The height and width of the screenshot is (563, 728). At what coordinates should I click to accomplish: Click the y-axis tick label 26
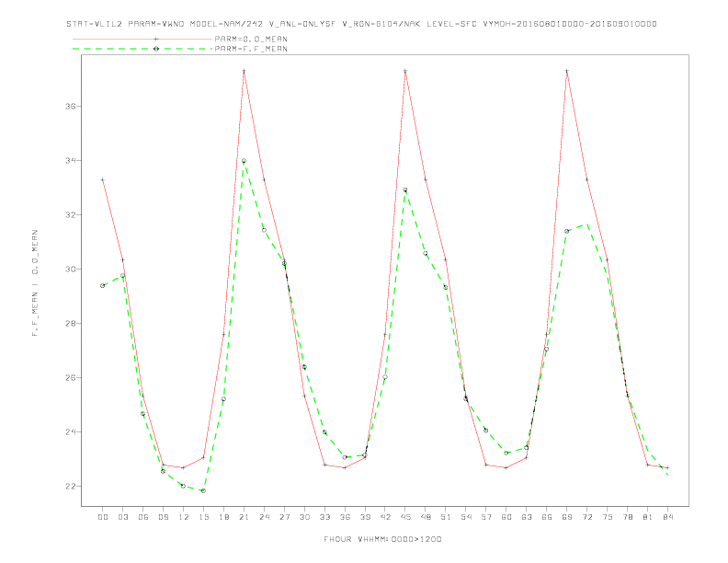coord(71,378)
